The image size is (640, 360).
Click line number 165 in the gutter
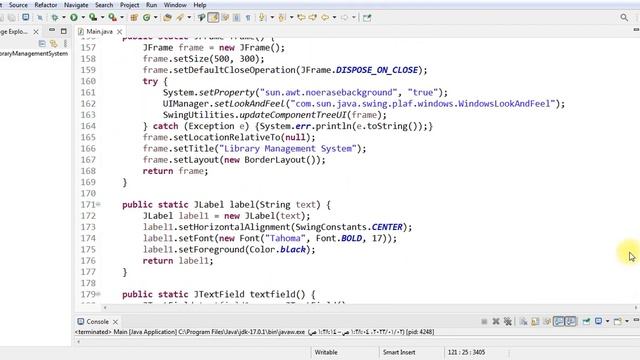88,137
